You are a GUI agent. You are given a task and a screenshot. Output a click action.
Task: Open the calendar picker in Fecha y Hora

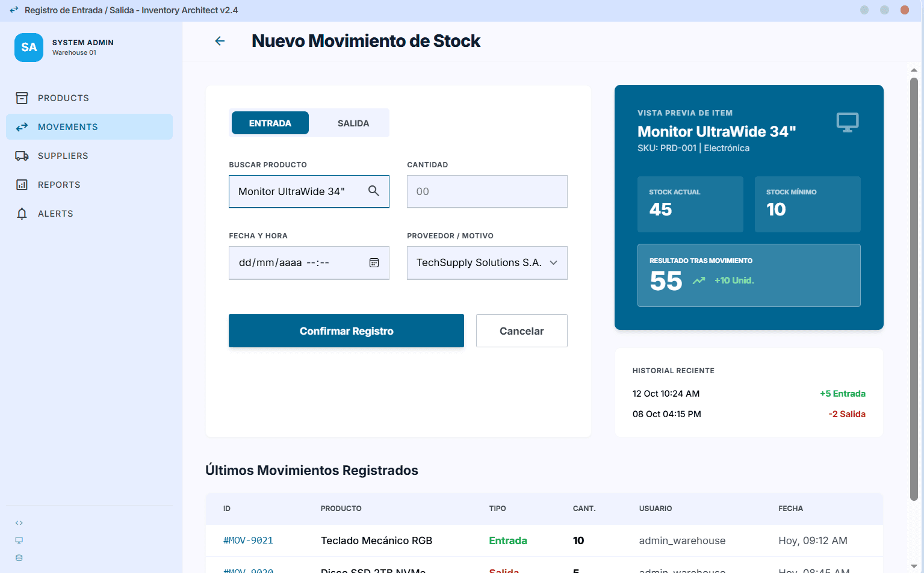pos(374,262)
